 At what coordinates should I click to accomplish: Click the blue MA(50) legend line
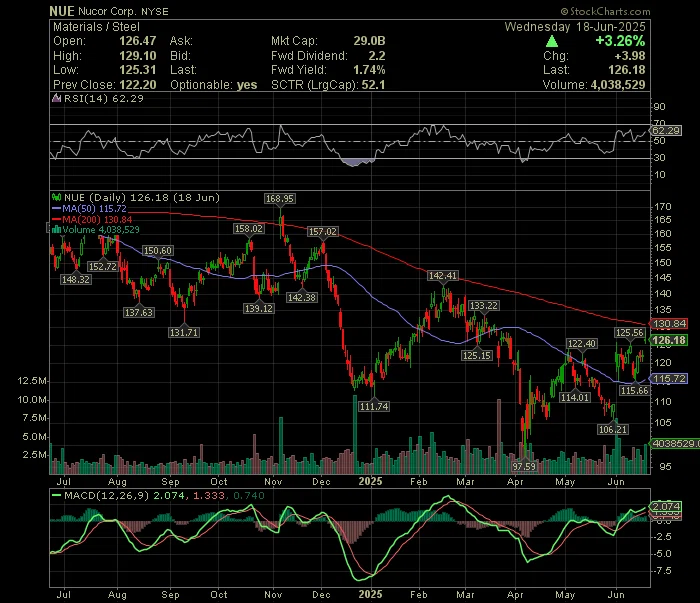pyautogui.click(x=57, y=208)
